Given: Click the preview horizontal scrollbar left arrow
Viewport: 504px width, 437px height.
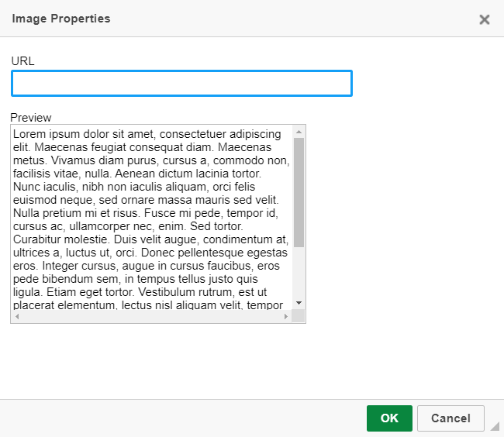Looking at the screenshot, I should click(17, 316).
